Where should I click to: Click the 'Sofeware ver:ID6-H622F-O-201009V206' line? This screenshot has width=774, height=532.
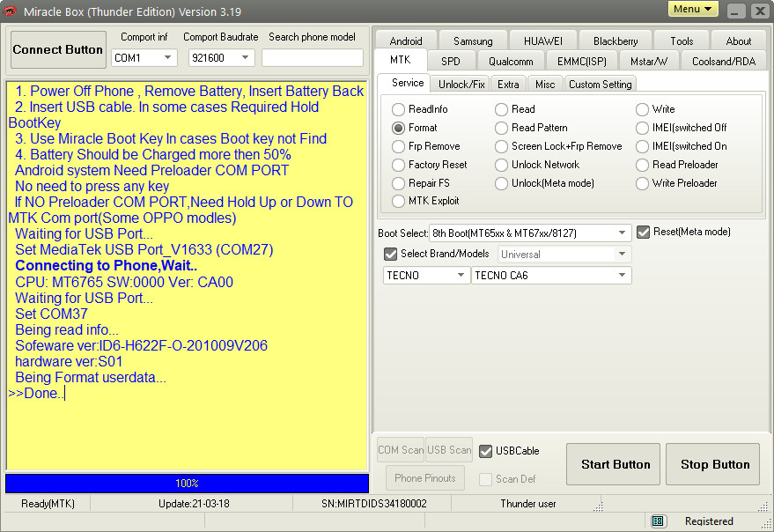(141, 345)
